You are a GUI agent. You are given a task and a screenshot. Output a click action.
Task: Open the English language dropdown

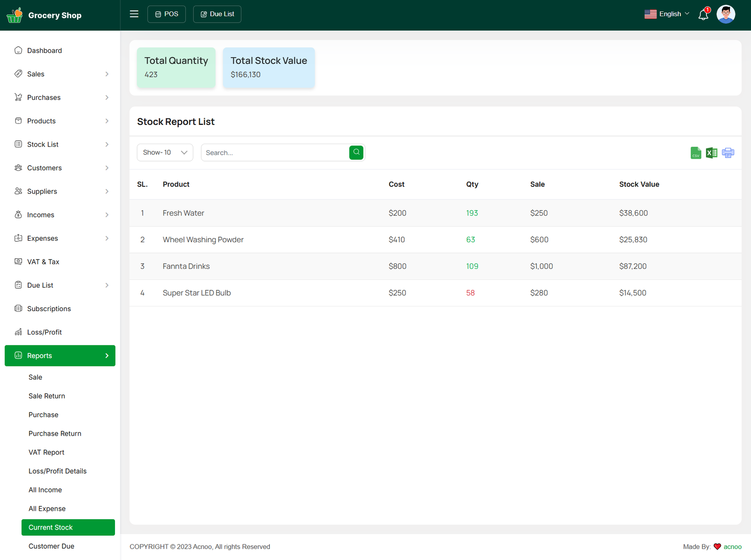[667, 14]
